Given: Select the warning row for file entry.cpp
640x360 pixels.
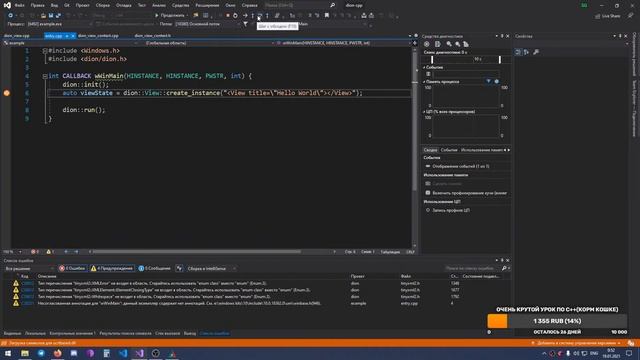Looking at the screenshot, I should pos(256,303).
